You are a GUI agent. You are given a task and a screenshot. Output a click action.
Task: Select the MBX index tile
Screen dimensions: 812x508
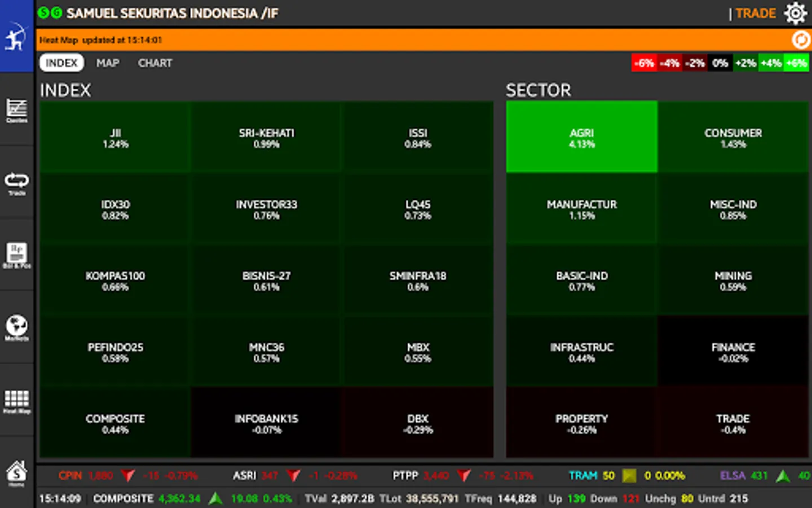[418, 351]
